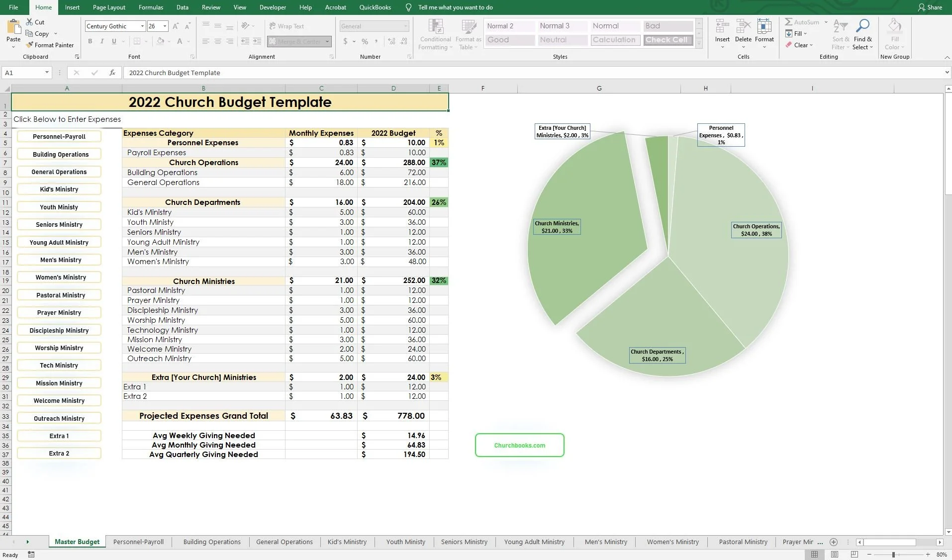Switch to the Formulas ribbon tab
The height and width of the screenshot is (560, 952).
tap(150, 7)
